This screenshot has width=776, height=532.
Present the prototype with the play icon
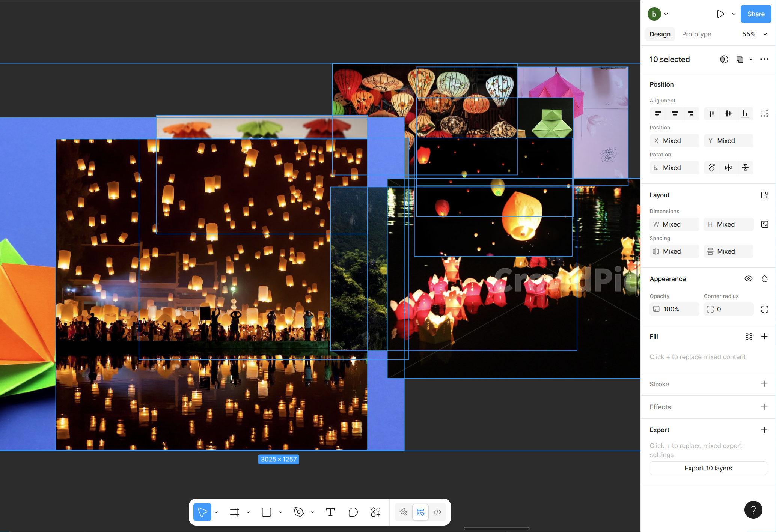pos(720,14)
